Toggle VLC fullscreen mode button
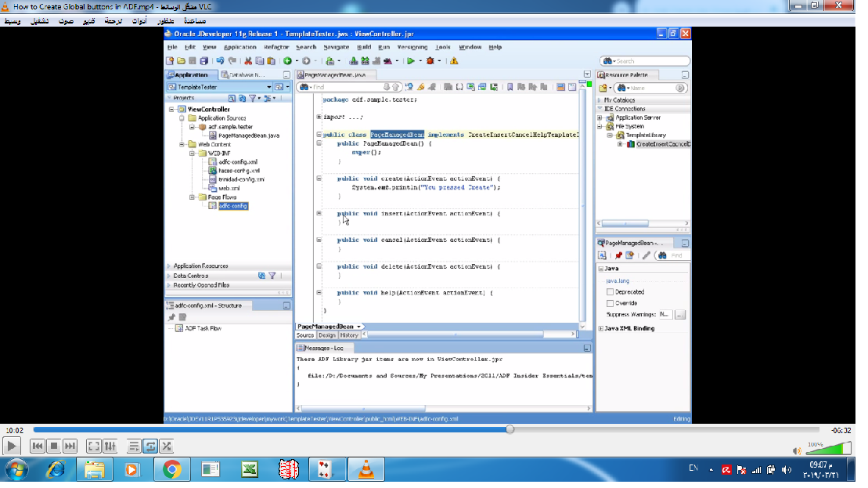868x488 pixels. click(93, 446)
